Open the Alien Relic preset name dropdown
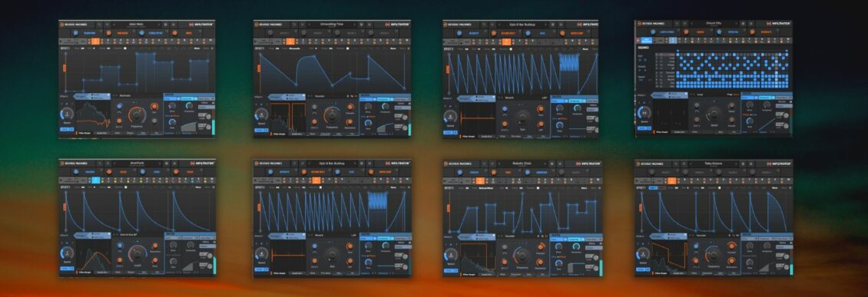This screenshot has height=297, width=868. [136, 25]
